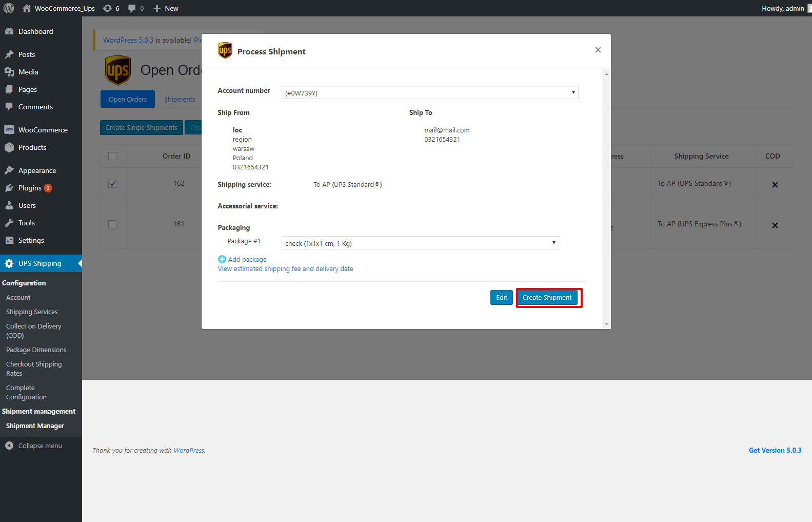Open the Products box icon
Screen dimensions: 812x522
pyautogui.click(x=9, y=147)
